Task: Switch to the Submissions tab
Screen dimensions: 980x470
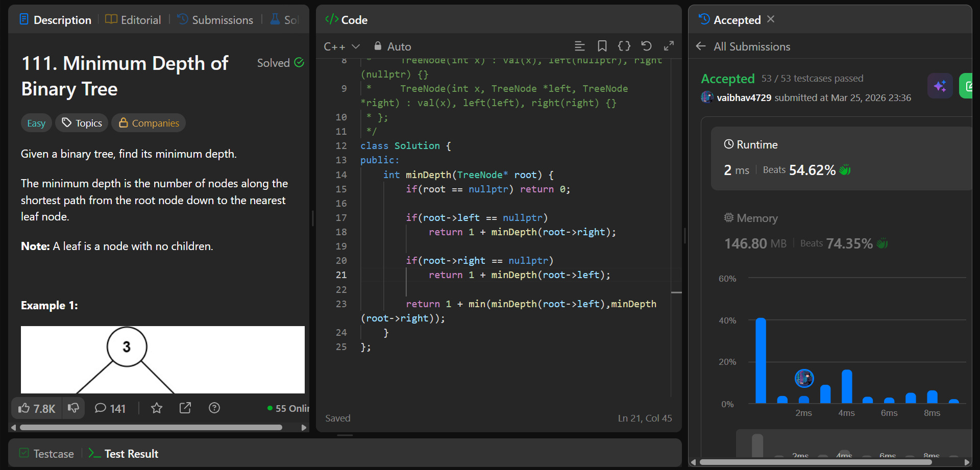Action: click(x=215, y=20)
